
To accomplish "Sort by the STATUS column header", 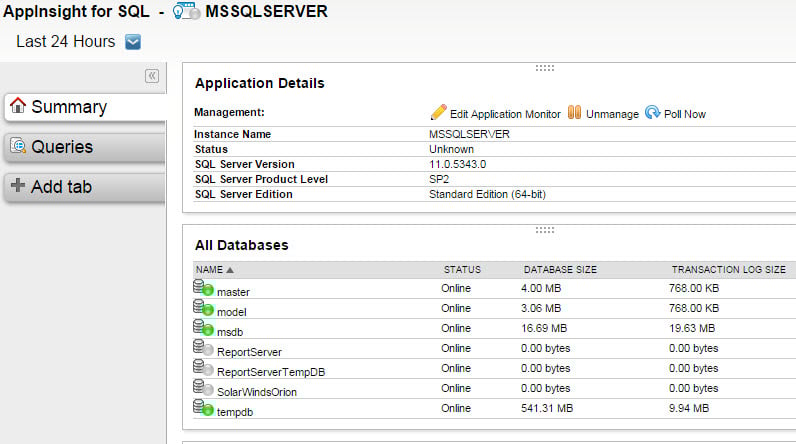I will coord(462,270).
